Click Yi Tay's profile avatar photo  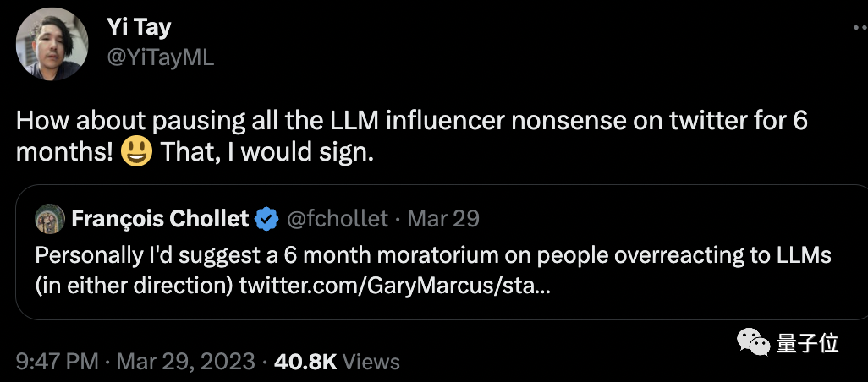pyautogui.click(x=52, y=42)
